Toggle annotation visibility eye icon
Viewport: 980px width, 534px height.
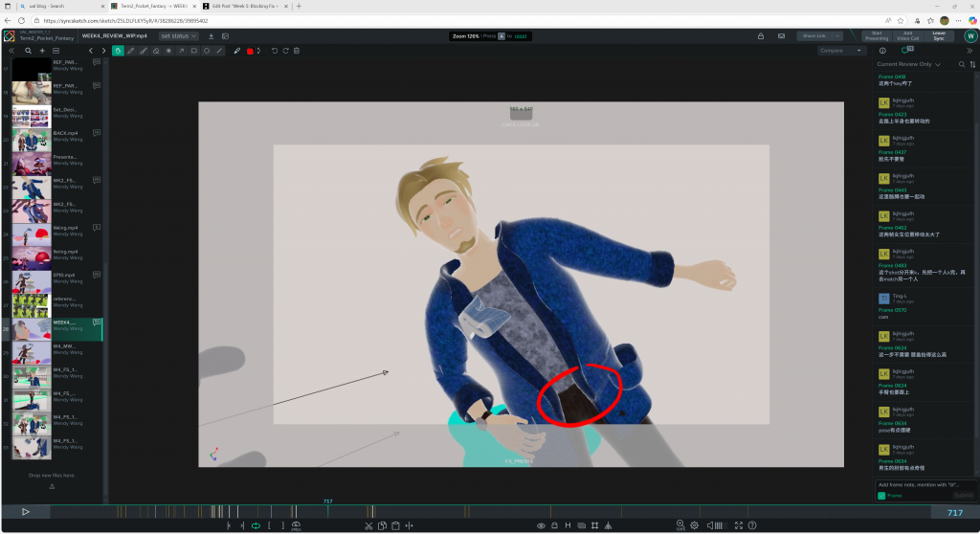tap(541, 525)
